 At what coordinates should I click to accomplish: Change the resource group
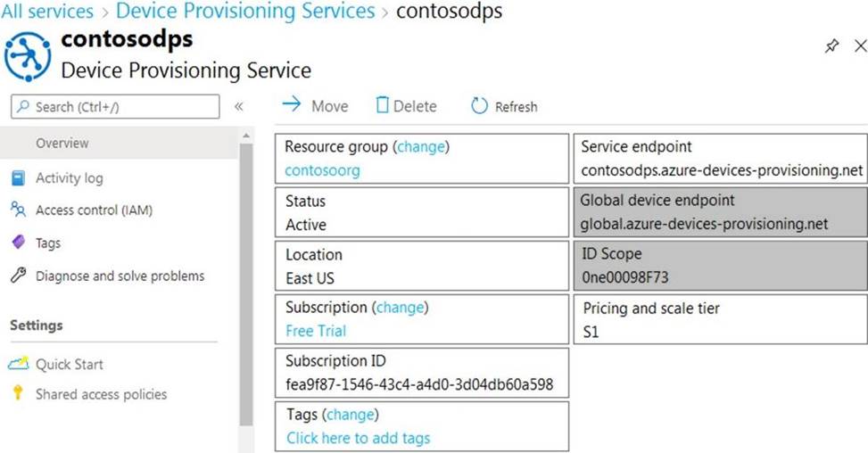coord(422,146)
